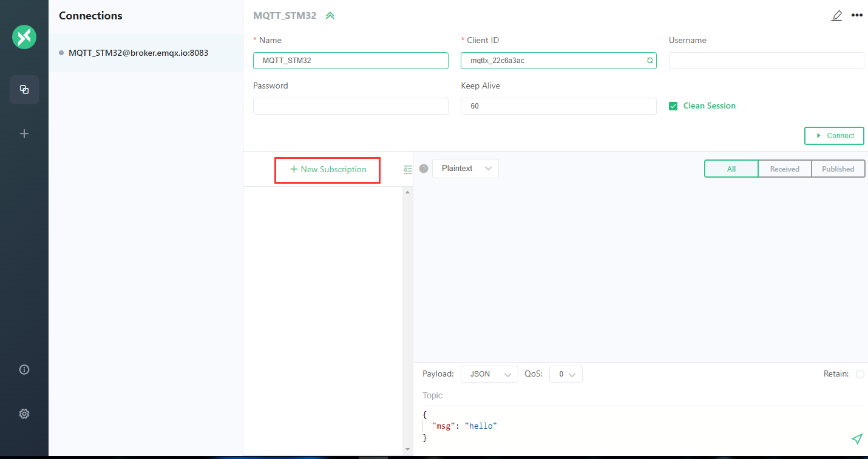Image resolution: width=868 pixels, height=459 pixels.
Task: Open the Settings gear icon
Action: (x=24, y=414)
